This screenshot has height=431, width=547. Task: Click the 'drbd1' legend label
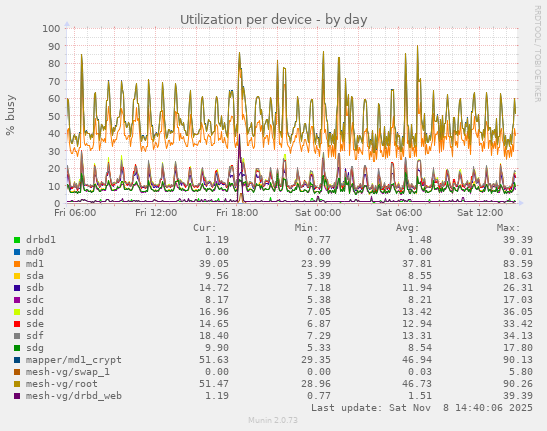coord(41,240)
